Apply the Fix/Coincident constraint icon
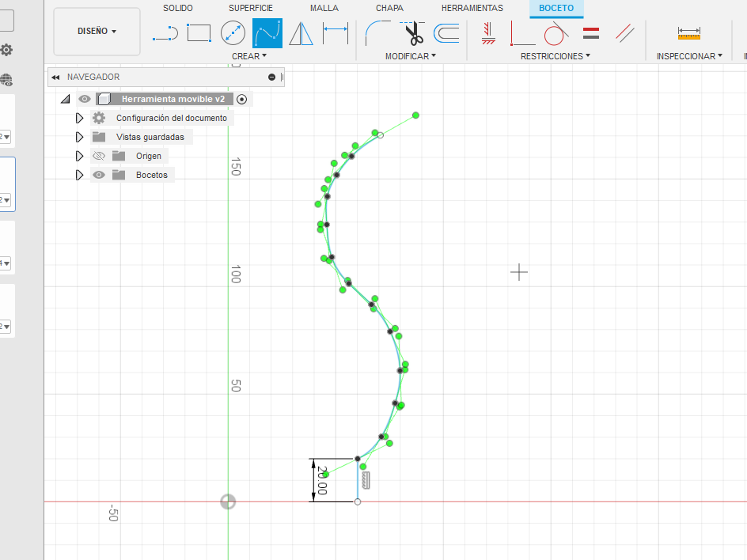 click(488, 33)
